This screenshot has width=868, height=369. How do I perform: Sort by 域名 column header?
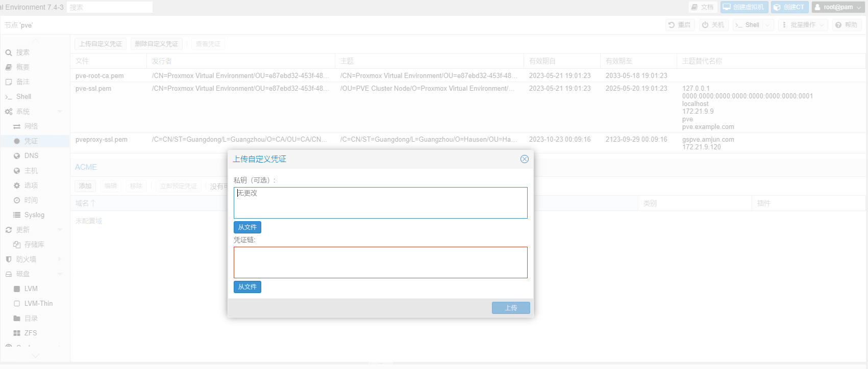tap(85, 203)
